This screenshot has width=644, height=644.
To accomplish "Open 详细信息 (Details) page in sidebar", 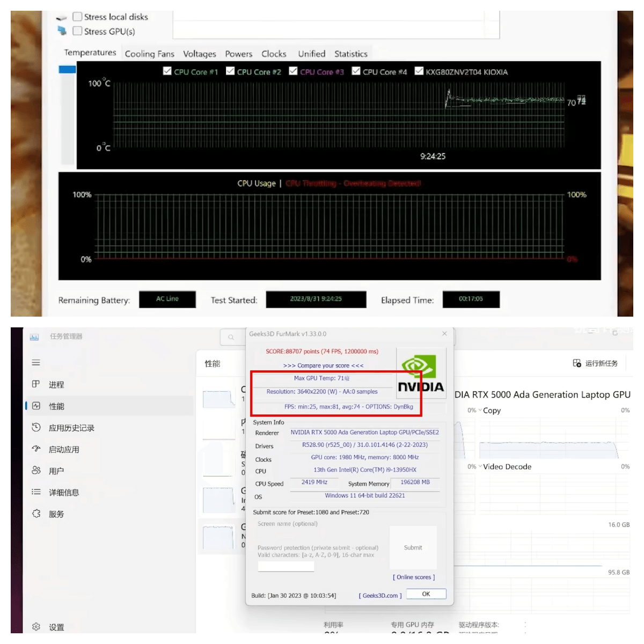I will [64, 492].
